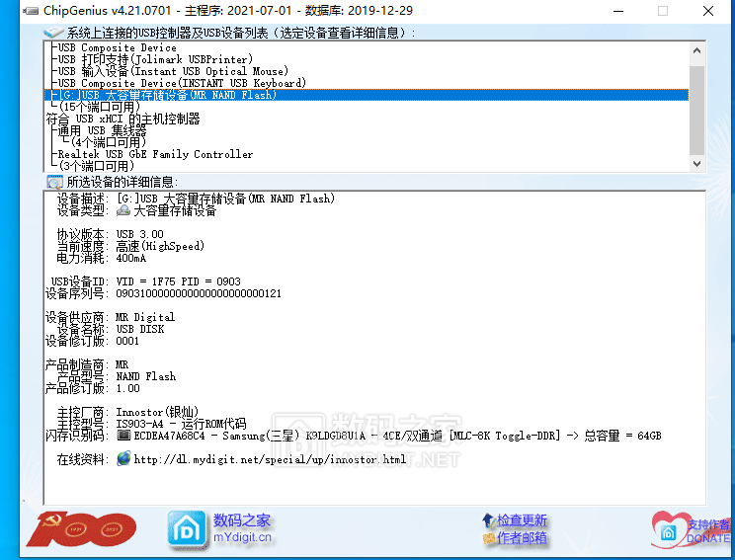Close the ChipGenius window
Image resolution: width=735 pixels, height=560 pixels.
point(708,11)
